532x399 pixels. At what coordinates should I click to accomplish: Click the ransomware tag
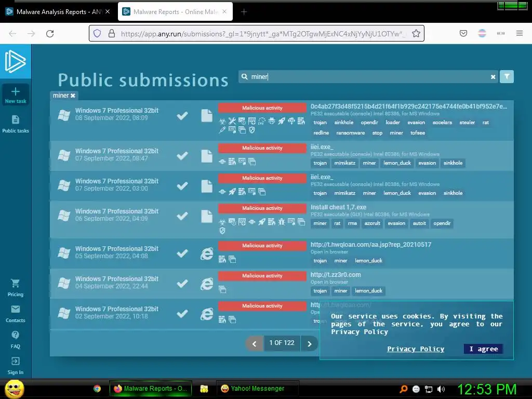click(351, 133)
